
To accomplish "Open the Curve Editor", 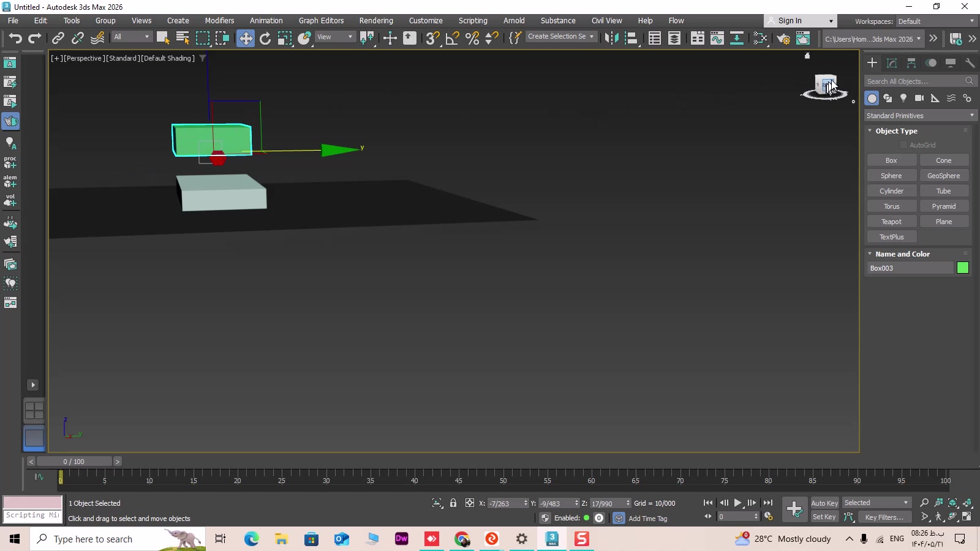I will [717, 39].
